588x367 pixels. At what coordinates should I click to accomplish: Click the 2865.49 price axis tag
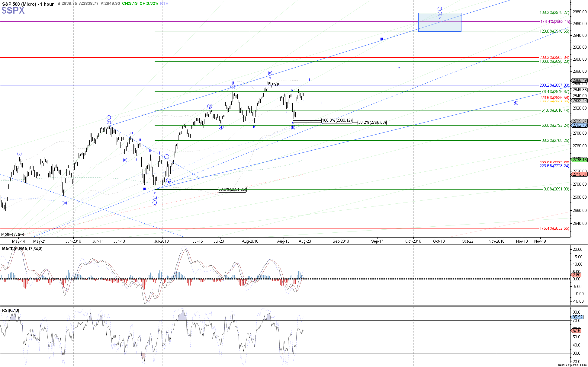(x=579, y=81)
